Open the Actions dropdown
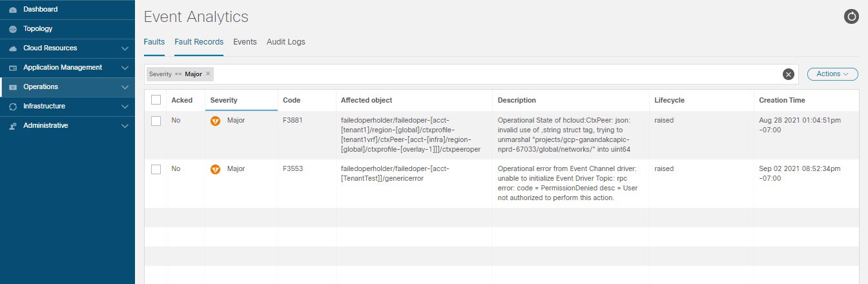868x284 pixels. pyautogui.click(x=832, y=74)
